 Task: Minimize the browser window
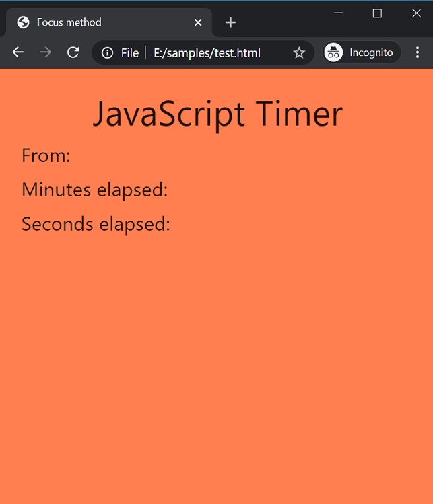[x=338, y=13]
